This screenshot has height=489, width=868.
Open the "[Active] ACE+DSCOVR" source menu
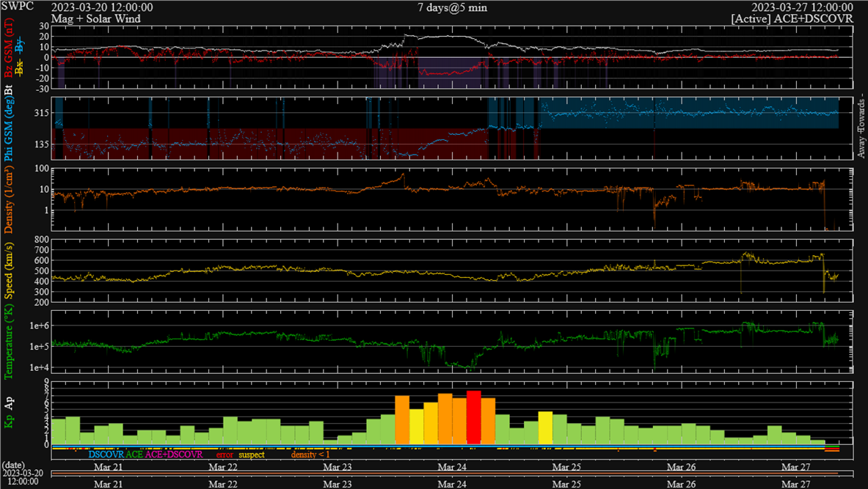point(792,18)
